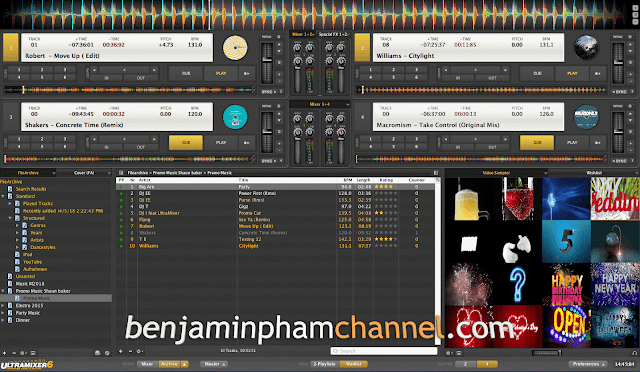Screen dimensions: 640x372
Task: Click the YouTube item in file archive
Action: [x=32, y=262]
